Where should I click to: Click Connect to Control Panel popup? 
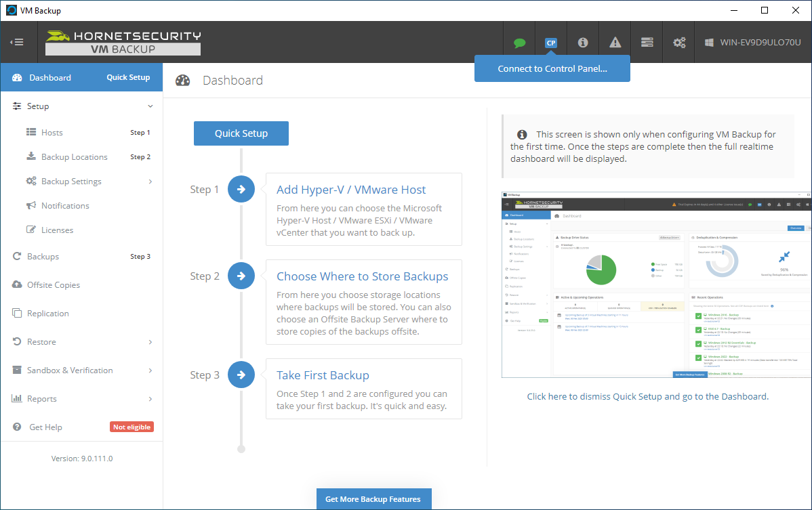[x=552, y=69]
